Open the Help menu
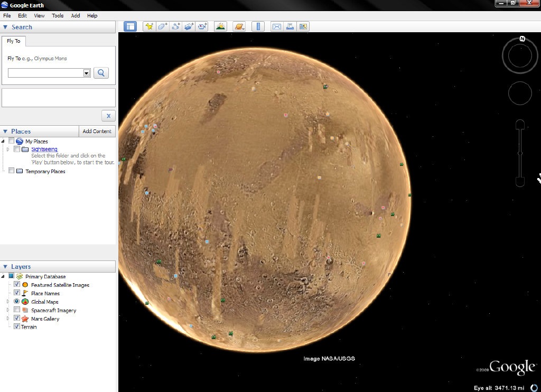Screen dimensions: 541x392 pyautogui.click(x=92, y=15)
